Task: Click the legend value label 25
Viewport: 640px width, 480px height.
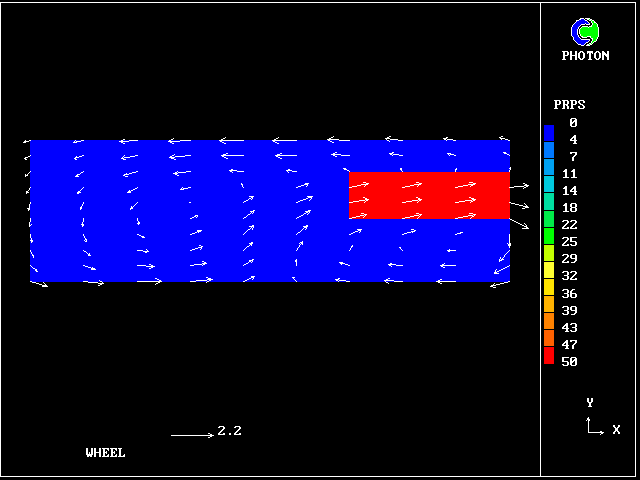Action: pos(569,242)
